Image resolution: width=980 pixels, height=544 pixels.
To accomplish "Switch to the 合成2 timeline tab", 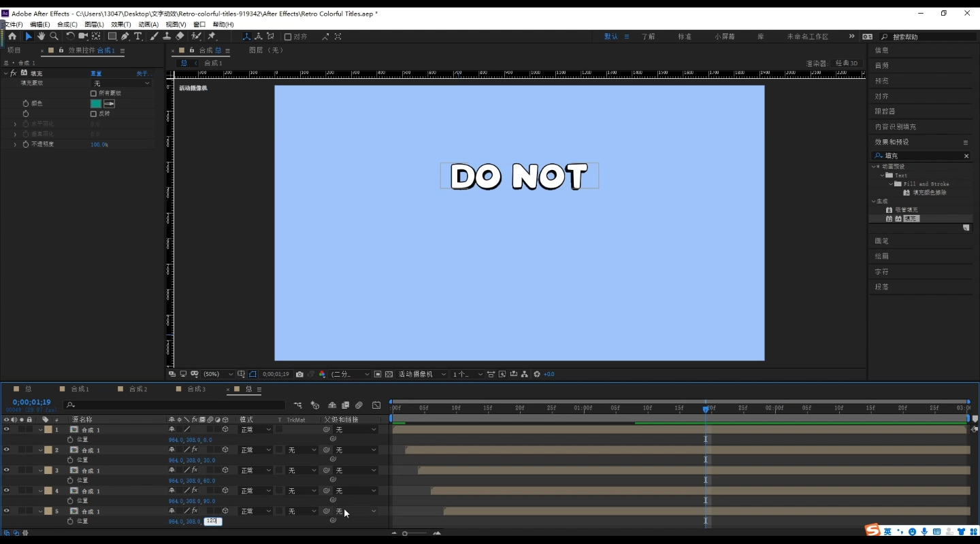I will point(138,389).
